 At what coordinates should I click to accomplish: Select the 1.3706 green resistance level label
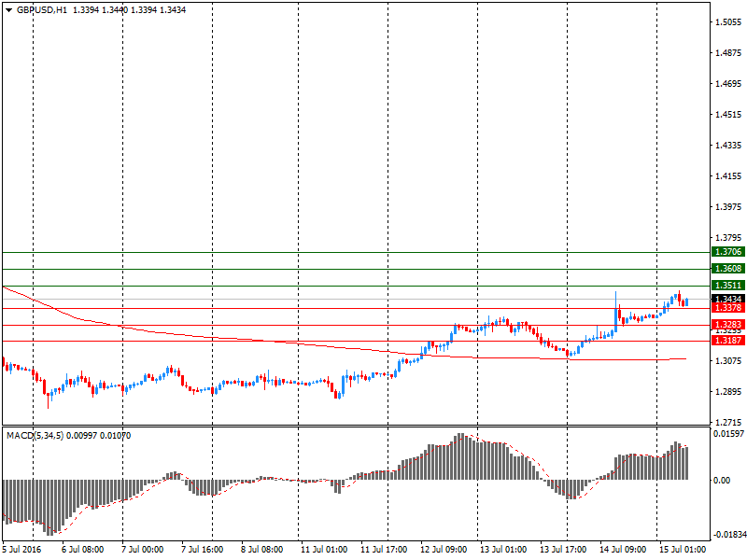[x=728, y=252]
